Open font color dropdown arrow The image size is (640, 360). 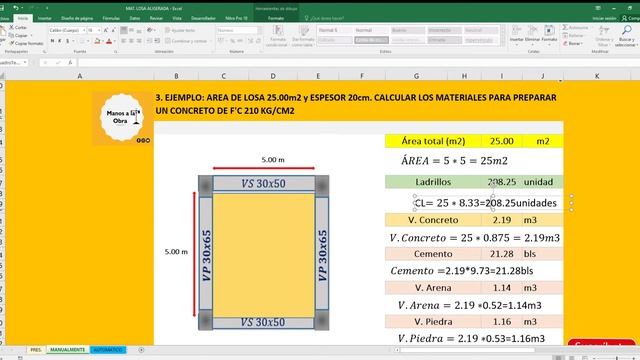tap(114, 41)
